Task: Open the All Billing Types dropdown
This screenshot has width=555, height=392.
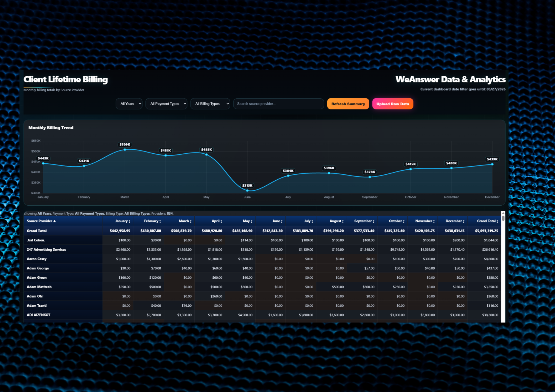Action: 210,104
